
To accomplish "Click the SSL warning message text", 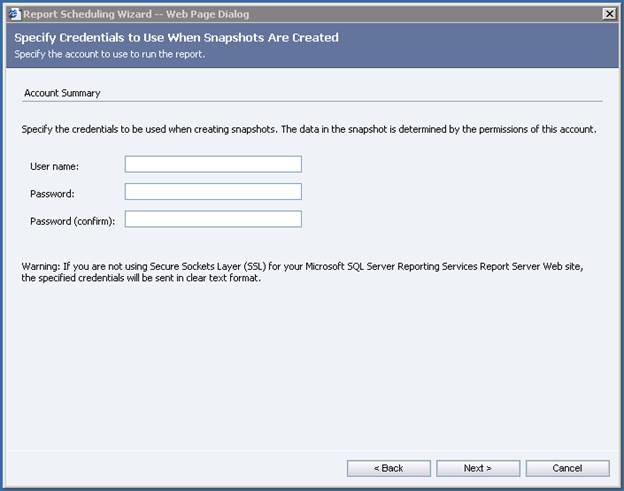I will (300, 272).
